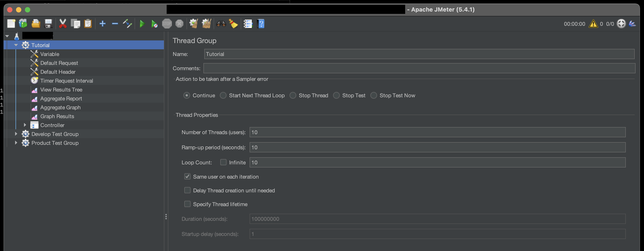Viewport: 644px width, 251px height.
Task: Click the green Start test button
Action: pyautogui.click(x=142, y=24)
